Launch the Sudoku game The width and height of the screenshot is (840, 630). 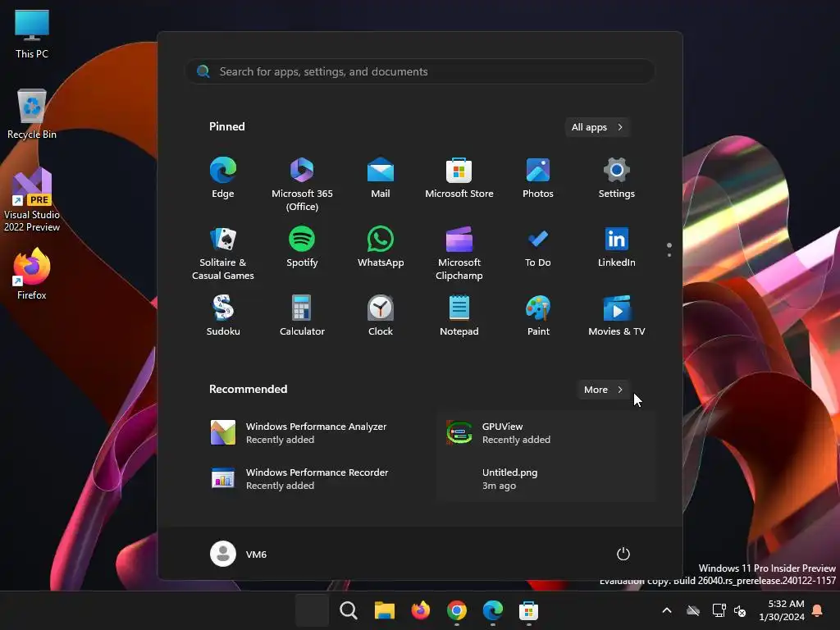tap(223, 316)
